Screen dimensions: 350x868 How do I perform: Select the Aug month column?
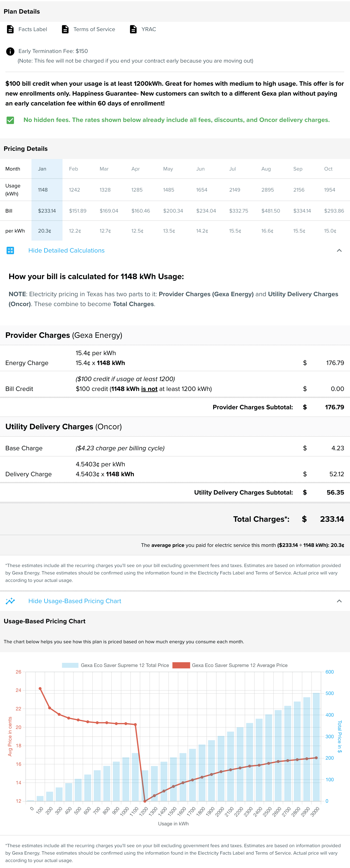click(x=266, y=169)
